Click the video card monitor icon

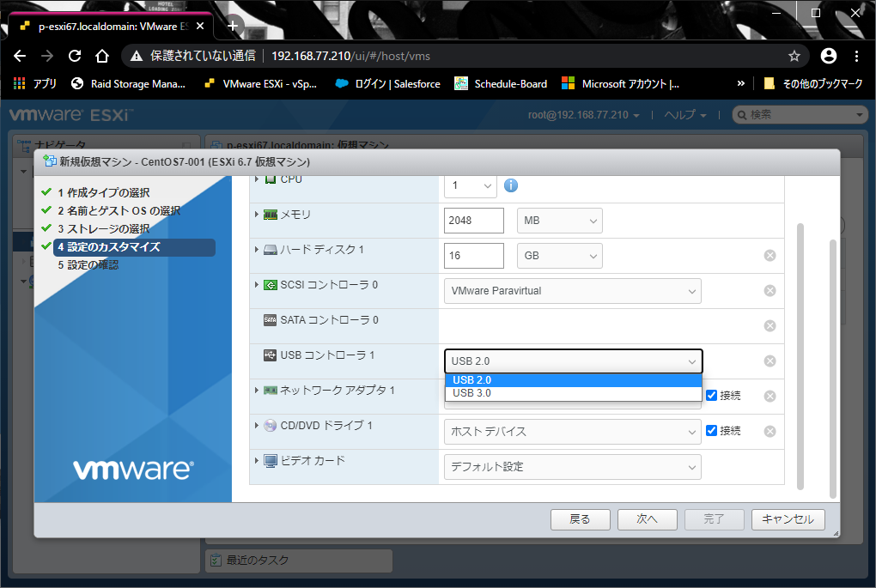pos(271,461)
